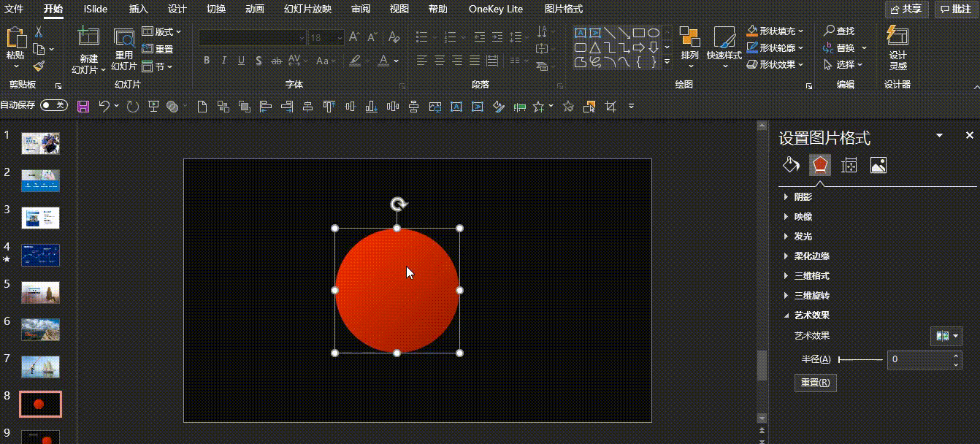
Task: Click the 半径 radius slider track
Action: coord(860,359)
